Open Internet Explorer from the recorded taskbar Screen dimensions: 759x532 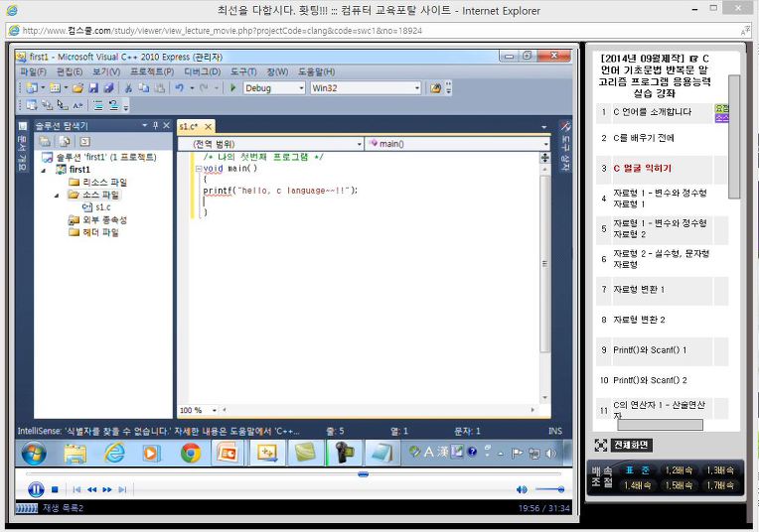point(114,454)
